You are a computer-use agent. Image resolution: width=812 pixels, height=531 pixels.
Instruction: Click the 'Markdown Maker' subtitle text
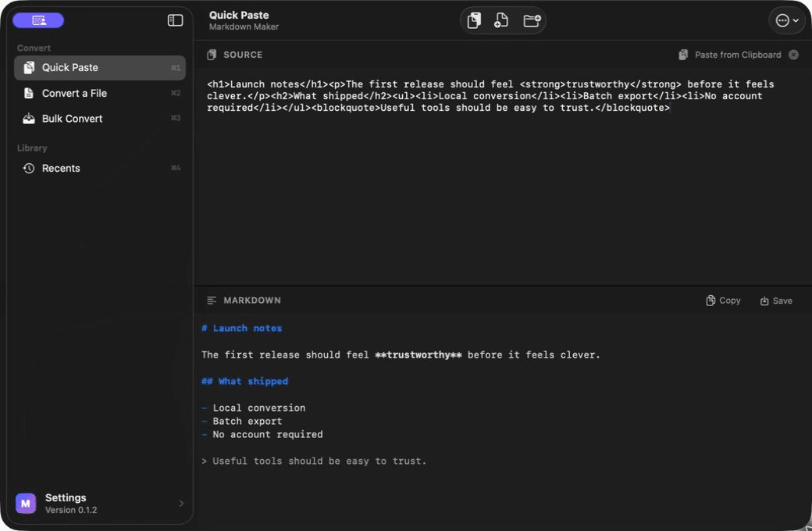pos(244,27)
